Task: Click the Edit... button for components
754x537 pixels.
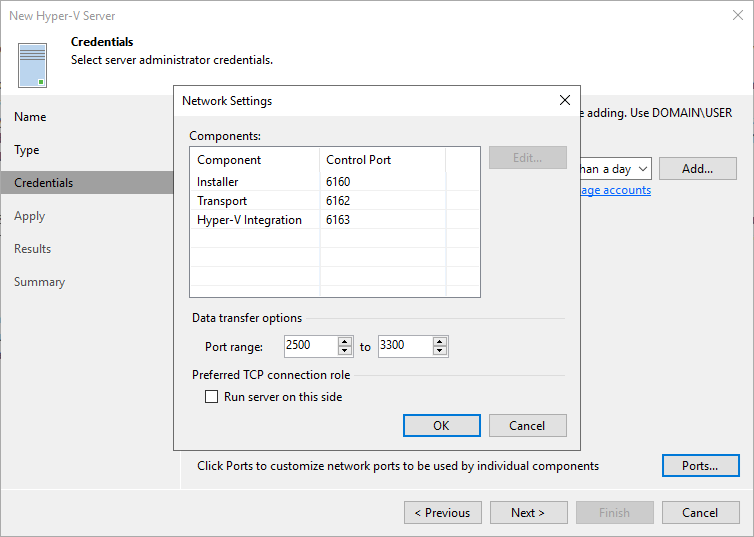Action: 528,158
